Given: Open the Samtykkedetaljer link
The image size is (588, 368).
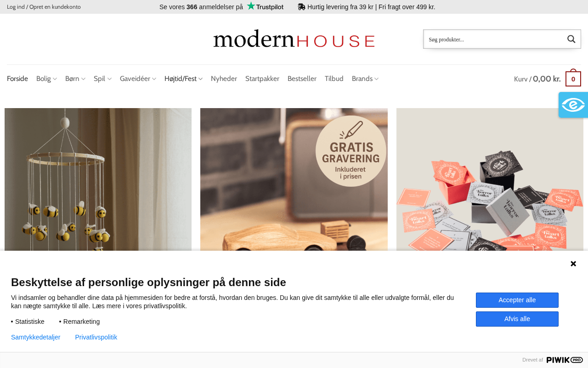Looking at the screenshot, I should (35, 337).
